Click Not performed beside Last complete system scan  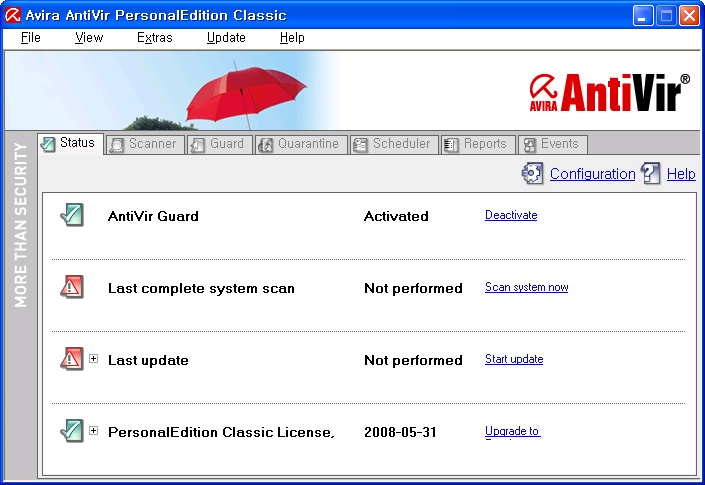[413, 288]
